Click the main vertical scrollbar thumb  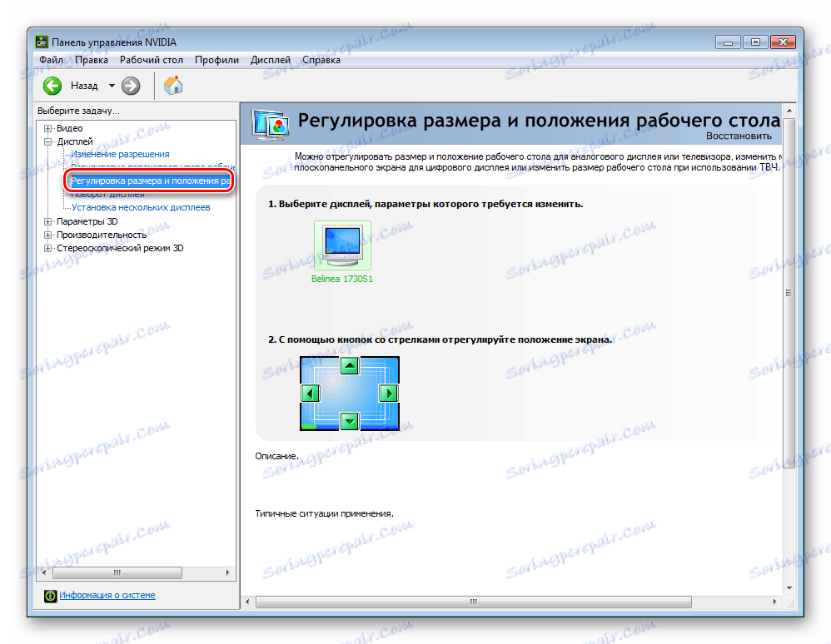coord(789,292)
